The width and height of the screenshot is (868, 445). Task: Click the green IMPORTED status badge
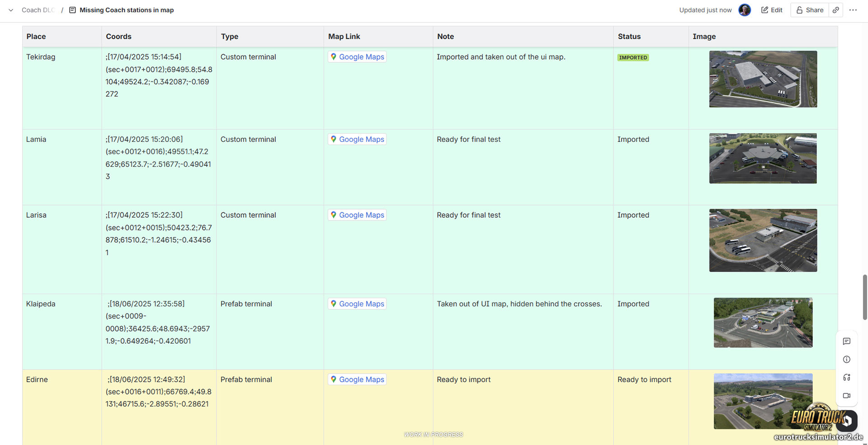pyautogui.click(x=633, y=58)
